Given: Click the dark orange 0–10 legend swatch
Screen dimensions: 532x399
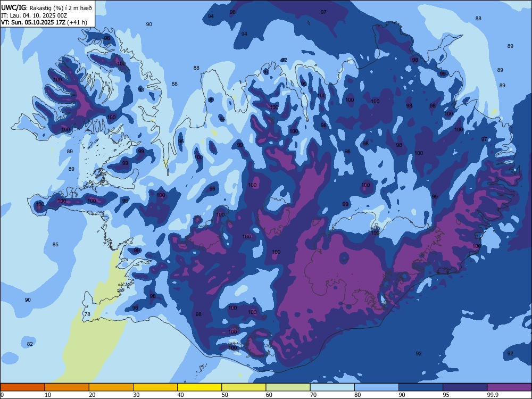Looking at the screenshot, I should tap(22, 387).
